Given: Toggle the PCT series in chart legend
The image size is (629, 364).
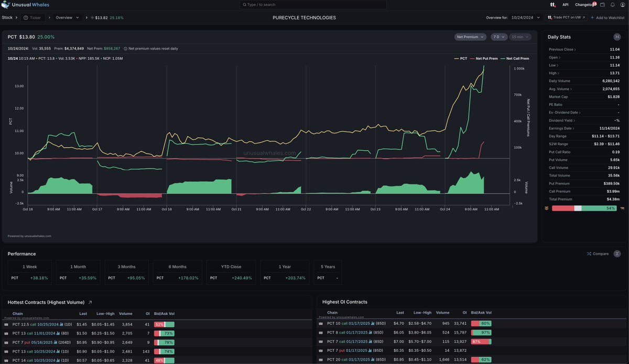Looking at the screenshot, I should (x=460, y=59).
